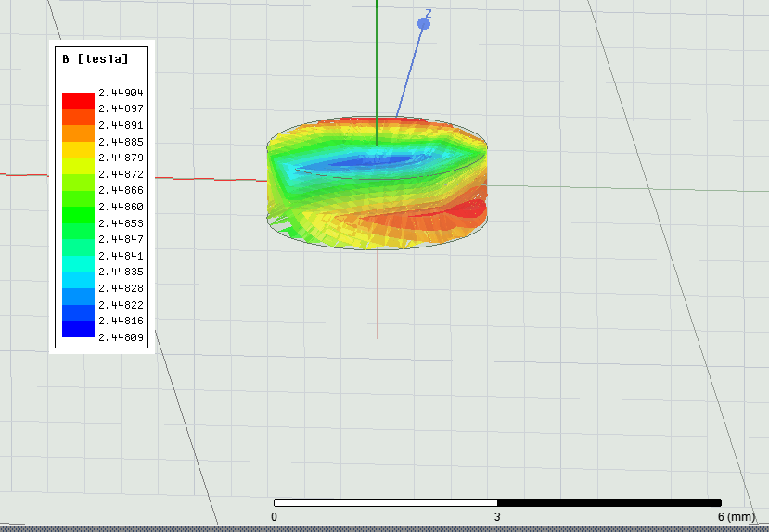
Task: Pick the top red legend color band
Action: pos(79,101)
